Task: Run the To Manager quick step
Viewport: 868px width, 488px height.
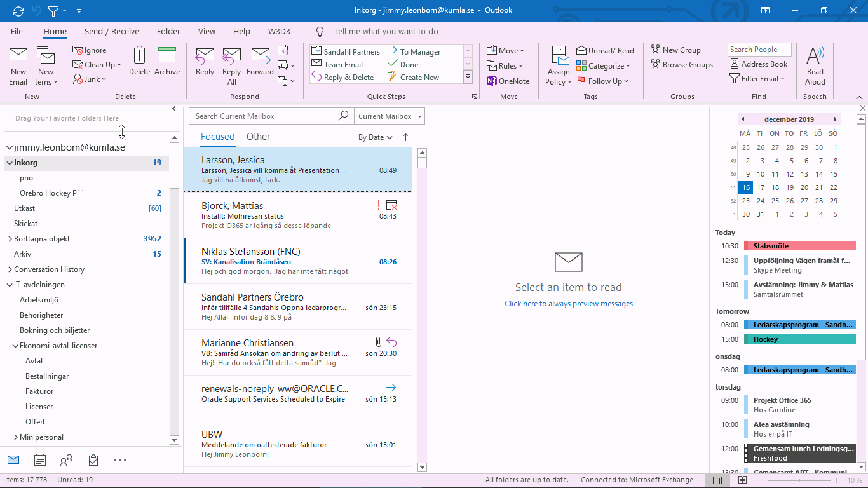Action: click(x=414, y=51)
